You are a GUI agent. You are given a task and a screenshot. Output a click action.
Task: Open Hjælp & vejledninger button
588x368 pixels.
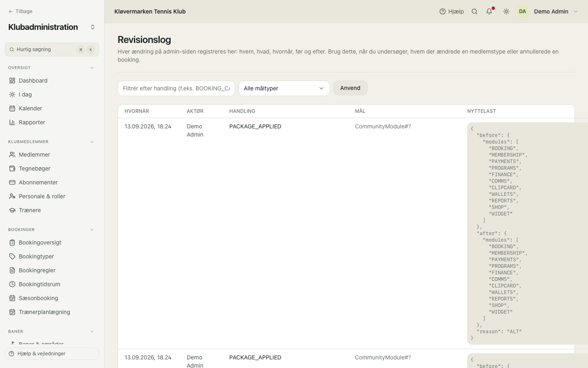click(x=52, y=354)
